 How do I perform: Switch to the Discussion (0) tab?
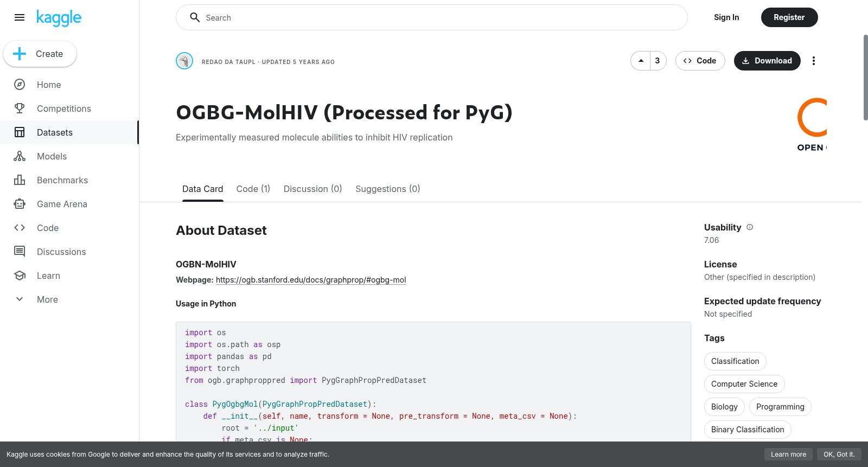313,189
